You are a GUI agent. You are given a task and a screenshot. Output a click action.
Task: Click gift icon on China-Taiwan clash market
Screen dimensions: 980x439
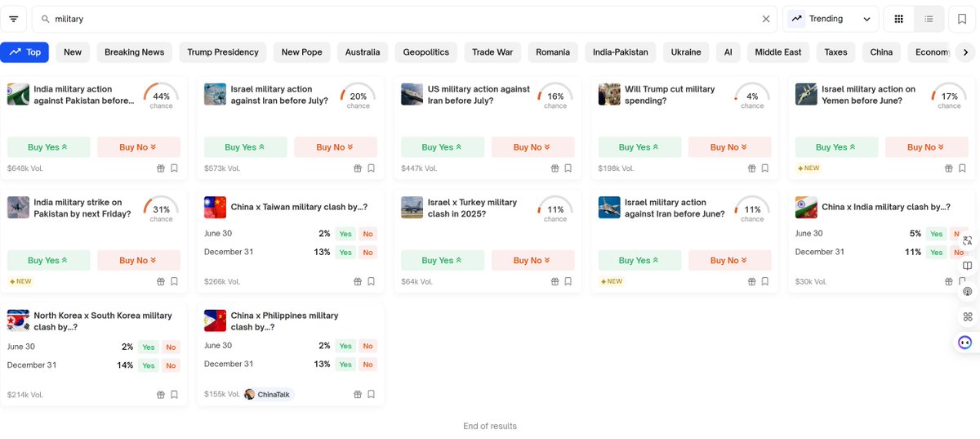coord(358,281)
